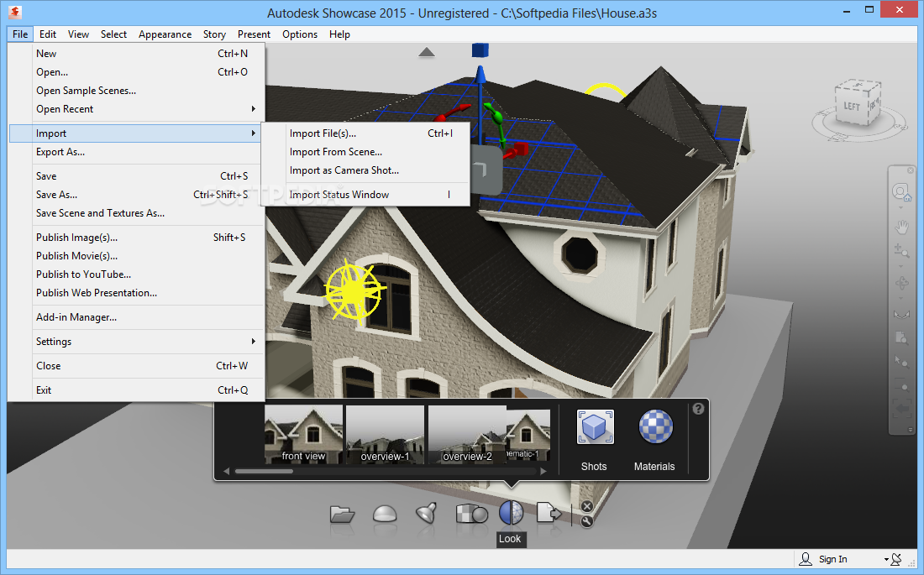Expand the Settings submenu arrow

pyautogui.click(x=254, y=341)
